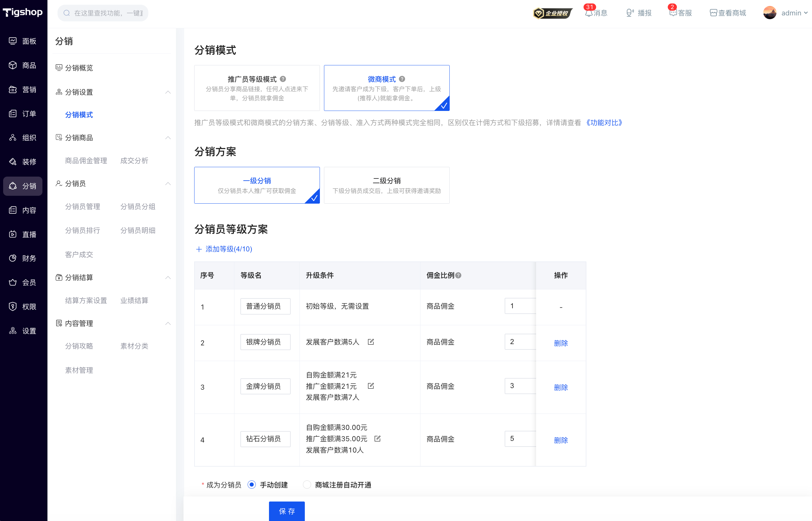The width and height of the screenshot is (812, 521).
Task: Click the 查看商城 store icon
Action: (x=713, y=13)
